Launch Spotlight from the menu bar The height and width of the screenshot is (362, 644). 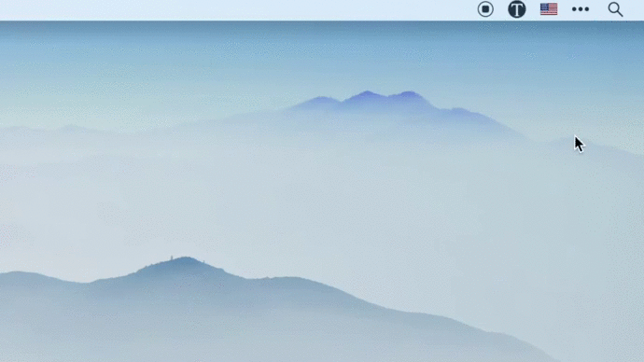[x=615, y=9]
